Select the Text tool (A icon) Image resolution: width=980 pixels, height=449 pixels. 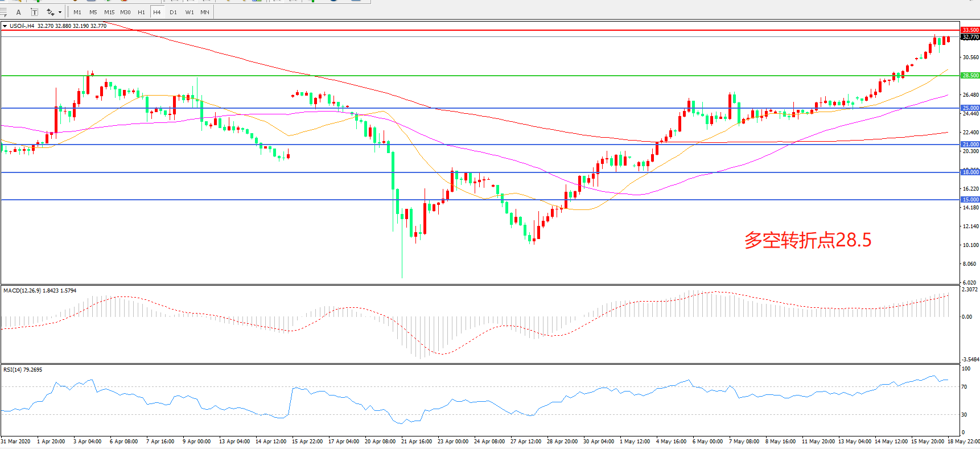point(19,12)
